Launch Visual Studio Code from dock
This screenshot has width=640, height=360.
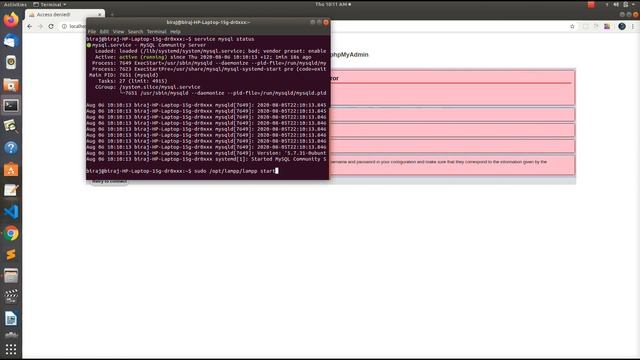[x=11, y=212]
